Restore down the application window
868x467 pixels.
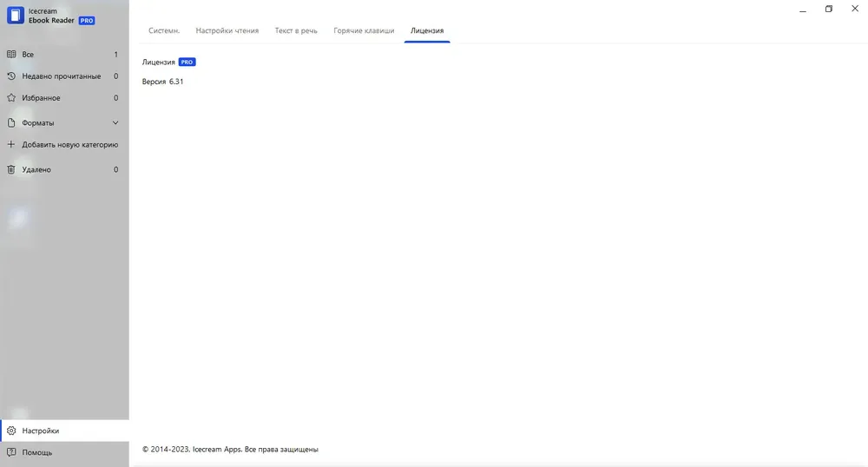(x=828, y=9)
